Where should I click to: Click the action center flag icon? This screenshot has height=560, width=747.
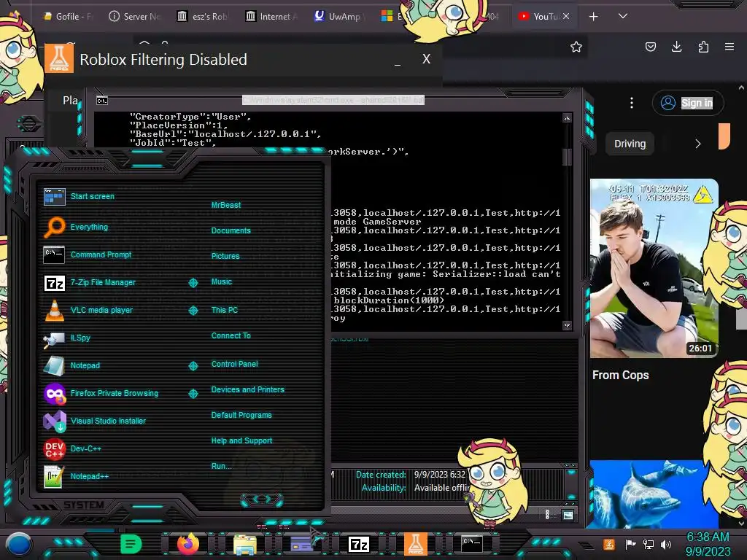click(x=630, y=544)
